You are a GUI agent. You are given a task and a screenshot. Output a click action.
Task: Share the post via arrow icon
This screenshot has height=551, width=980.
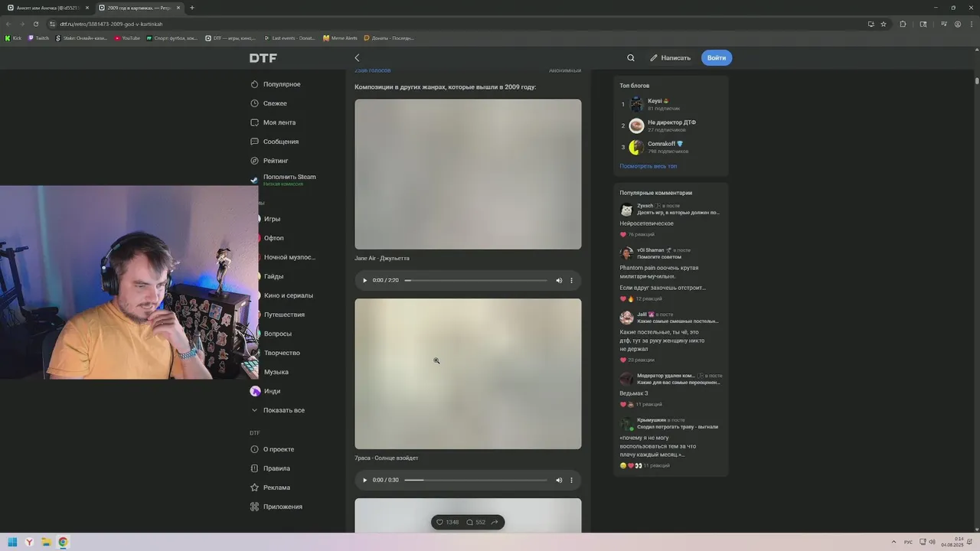(495, 523)
